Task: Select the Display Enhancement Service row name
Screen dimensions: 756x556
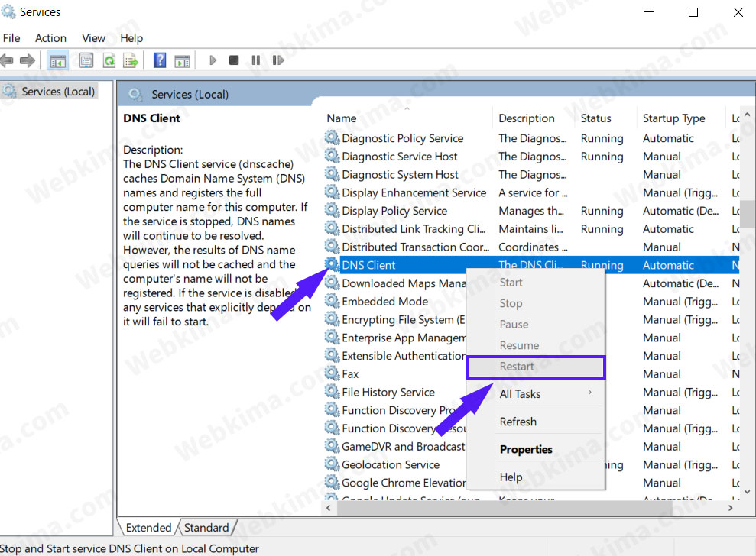Action: [x=414, y=192]
